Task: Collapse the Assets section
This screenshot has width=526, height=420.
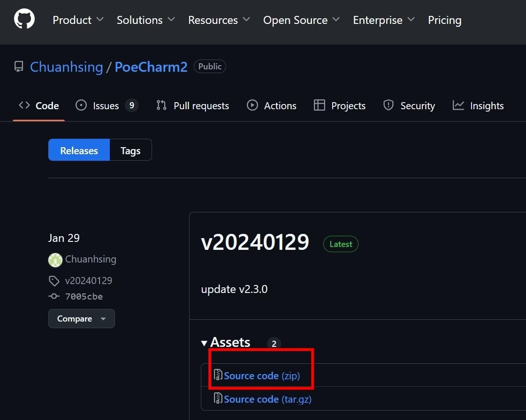Action: pos(226,342)
